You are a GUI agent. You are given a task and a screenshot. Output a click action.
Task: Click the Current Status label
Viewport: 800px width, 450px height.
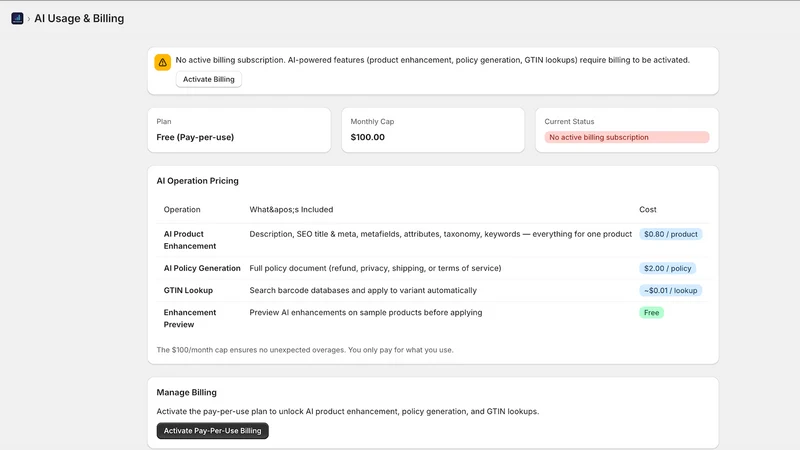pyautogui.click(x=569, y=121)
